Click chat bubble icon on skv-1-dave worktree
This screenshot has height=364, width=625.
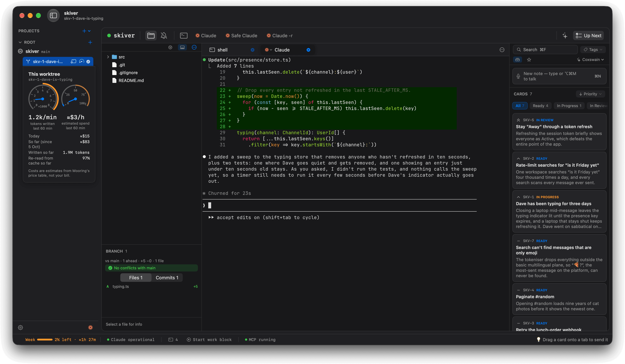coord(73,61)
